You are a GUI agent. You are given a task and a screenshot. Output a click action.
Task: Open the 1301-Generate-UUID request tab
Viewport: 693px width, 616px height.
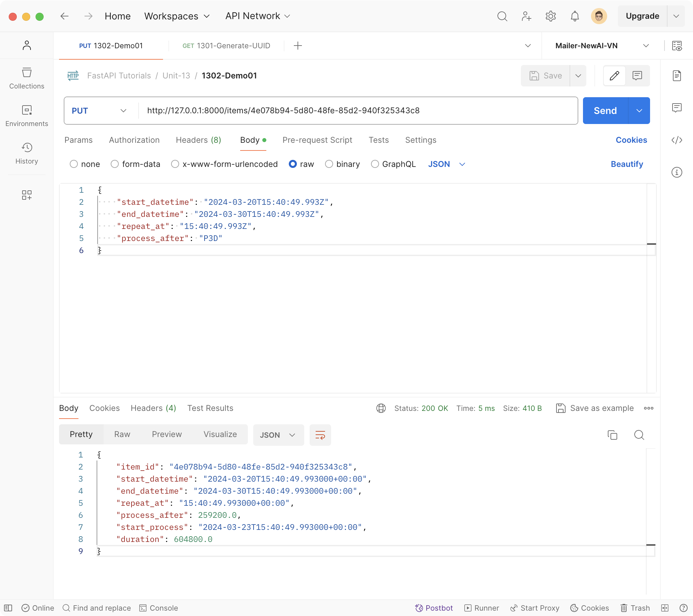click(x=226, y=46)
